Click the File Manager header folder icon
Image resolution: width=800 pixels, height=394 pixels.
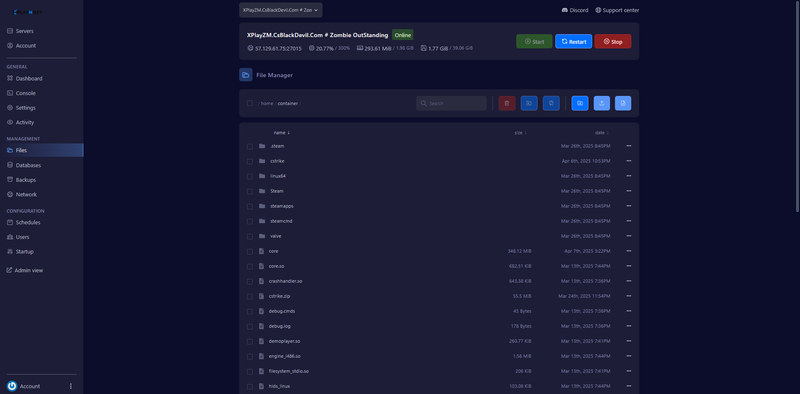coord(245,75)
